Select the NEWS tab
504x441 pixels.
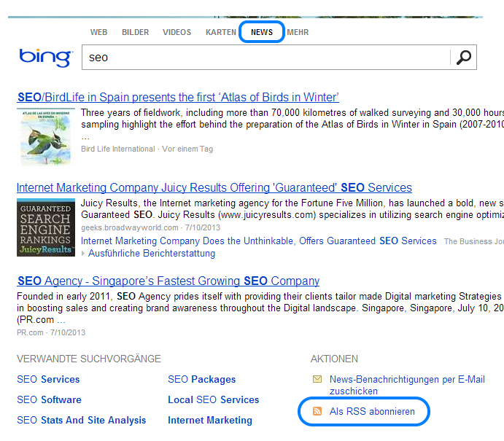[262, 33]
